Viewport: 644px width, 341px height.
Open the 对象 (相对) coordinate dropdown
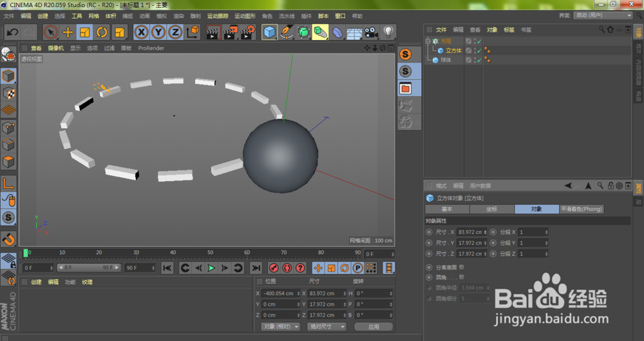281,327
